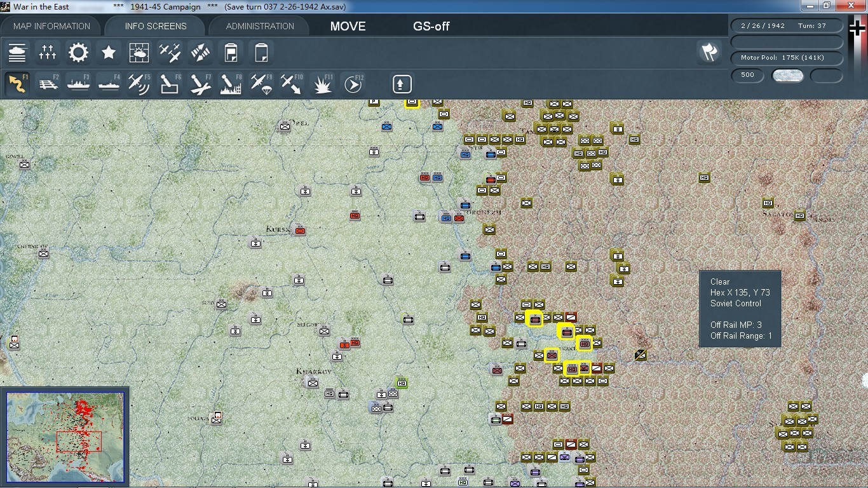The image size is (868, 488).
Task: Select the unit counter at Kharkov
Action: click(x=312, y=382)
